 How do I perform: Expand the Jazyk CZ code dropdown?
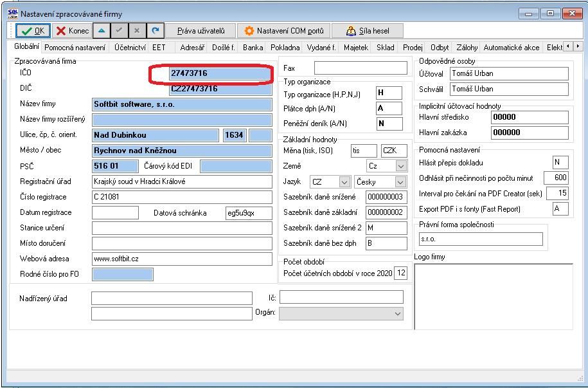pos(344,182)
